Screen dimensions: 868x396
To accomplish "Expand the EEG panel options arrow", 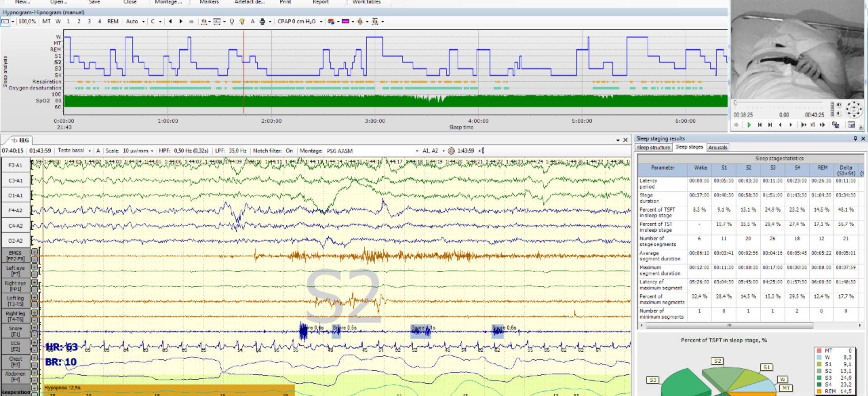I will [618, 140].
